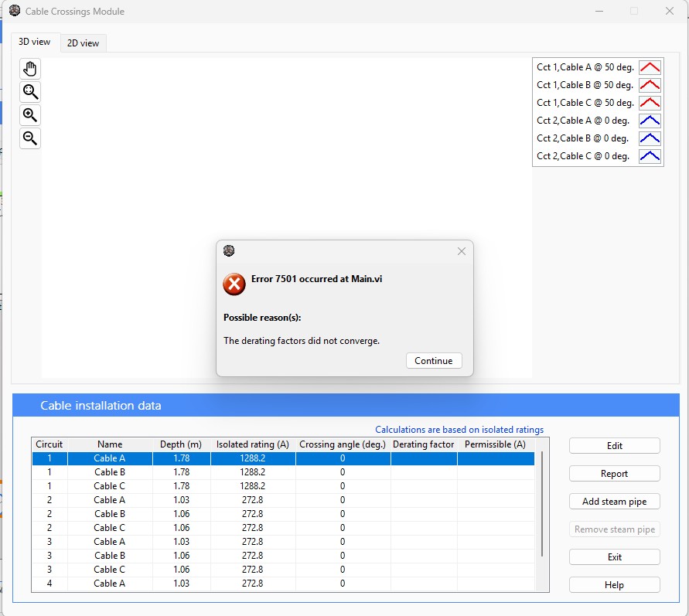Select circuit 1 Cable B row

point(284,472)
